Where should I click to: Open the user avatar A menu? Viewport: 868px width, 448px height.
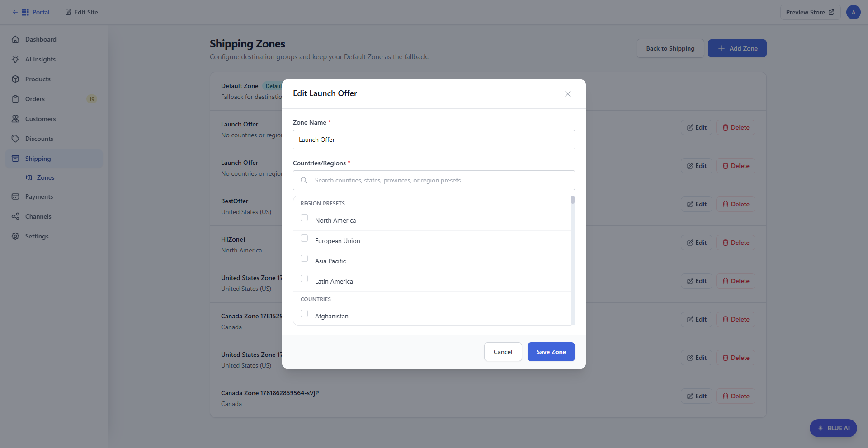tap(854, 12)
